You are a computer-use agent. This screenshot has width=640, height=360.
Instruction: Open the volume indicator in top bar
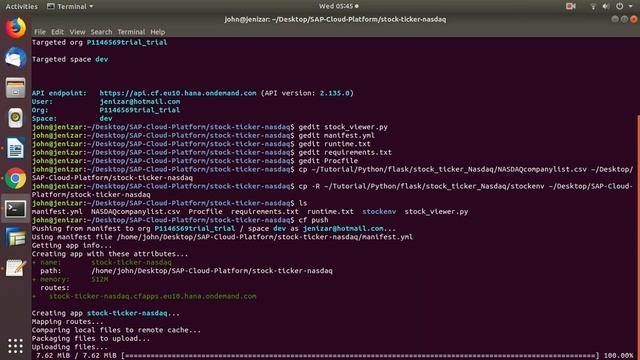coord(606,6)
